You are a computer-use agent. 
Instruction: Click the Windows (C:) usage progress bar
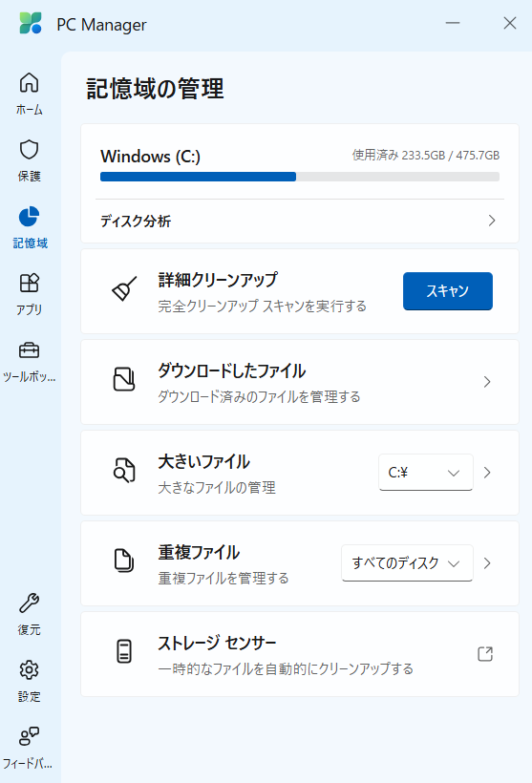(x=300, y=177)
